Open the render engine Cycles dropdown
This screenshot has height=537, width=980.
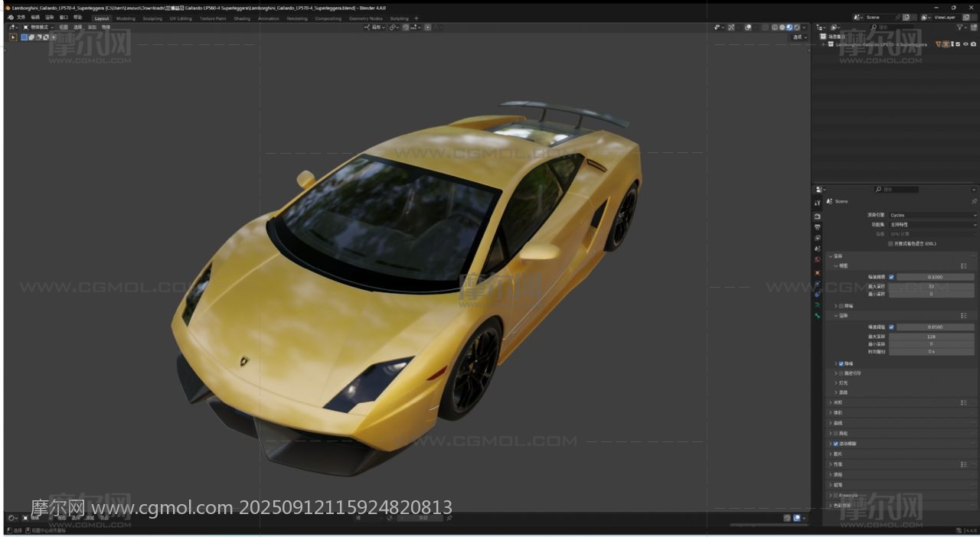(x=933, y=215)
